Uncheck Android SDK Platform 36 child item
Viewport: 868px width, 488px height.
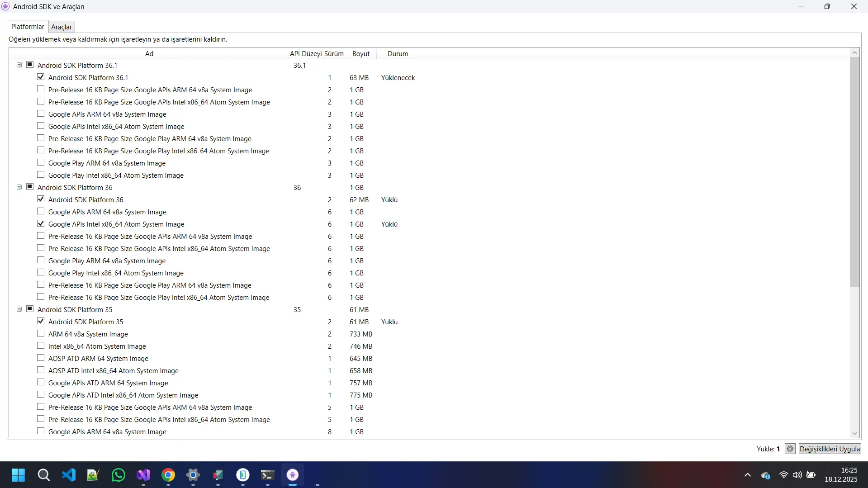tap(41, 199)
